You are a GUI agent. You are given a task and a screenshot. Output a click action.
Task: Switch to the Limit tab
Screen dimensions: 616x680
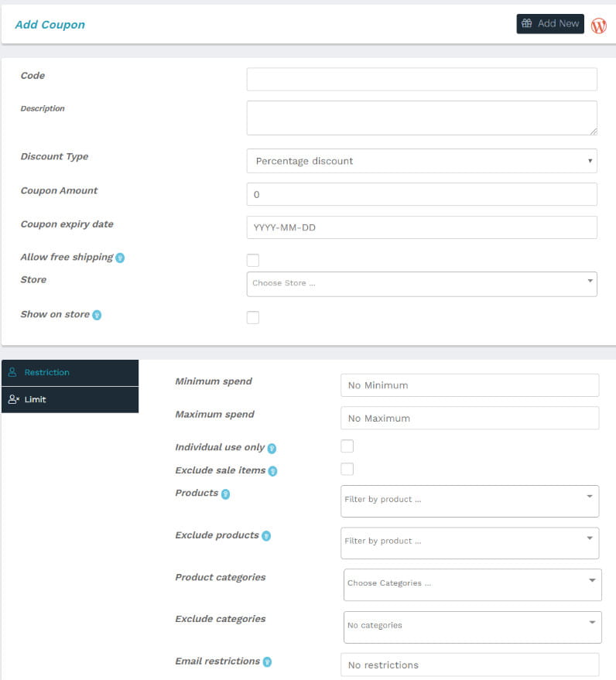click(70, 399)
